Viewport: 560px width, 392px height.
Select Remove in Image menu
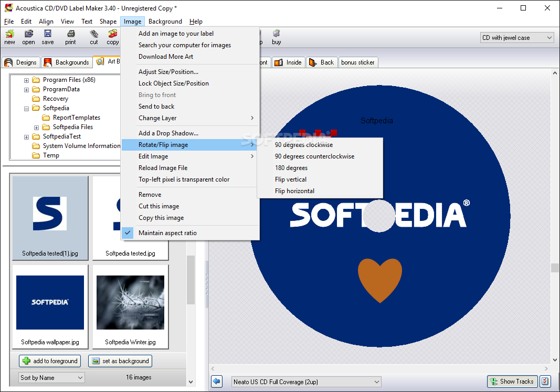(x=191, y=195)
